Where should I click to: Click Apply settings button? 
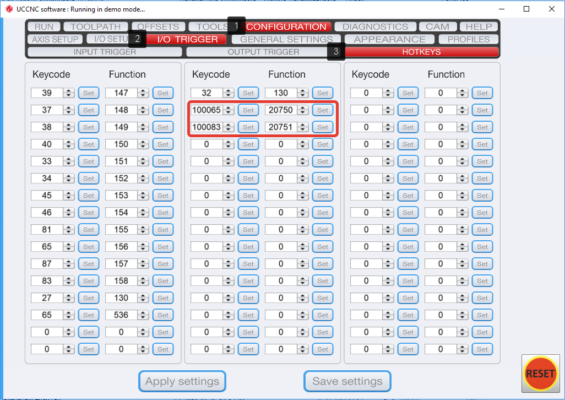[x=182, y=381]
